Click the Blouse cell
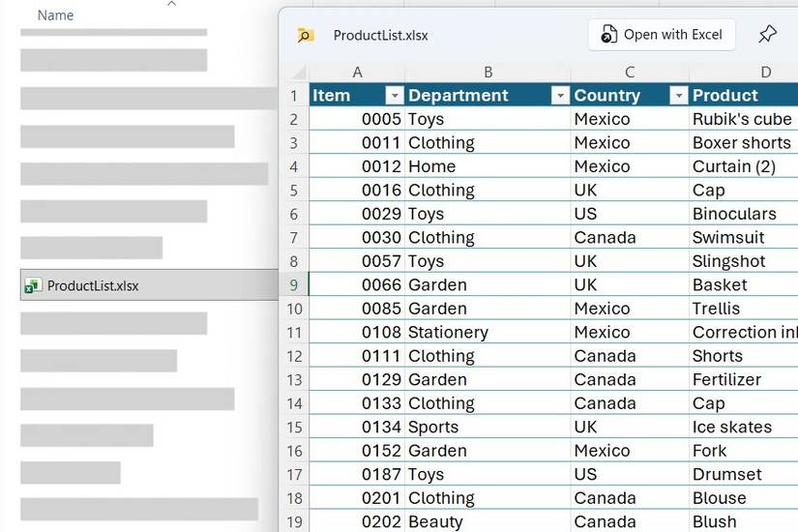The width and height of the screenshot is (798, 532). (x=744, y=498)
